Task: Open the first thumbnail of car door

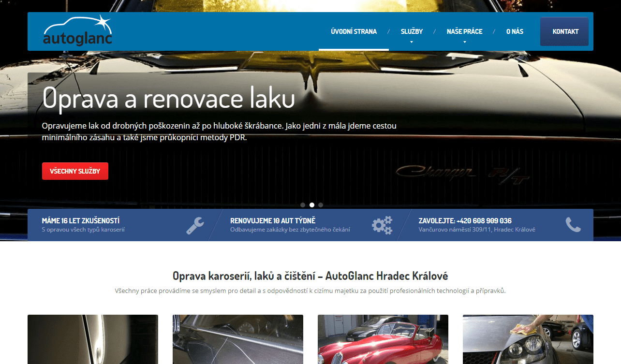Action: coord(93,339)
